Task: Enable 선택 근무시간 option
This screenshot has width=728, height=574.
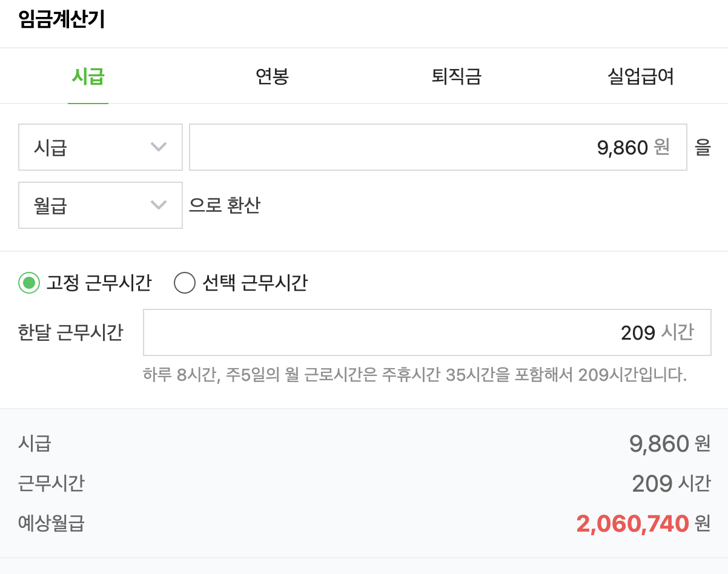Action: coord(185,283)
